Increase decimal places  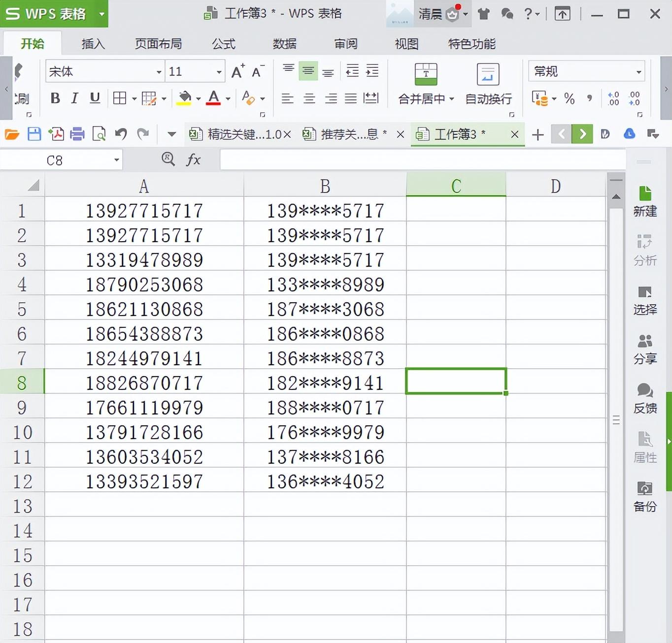pyautogui.click(x=613, y=98)
